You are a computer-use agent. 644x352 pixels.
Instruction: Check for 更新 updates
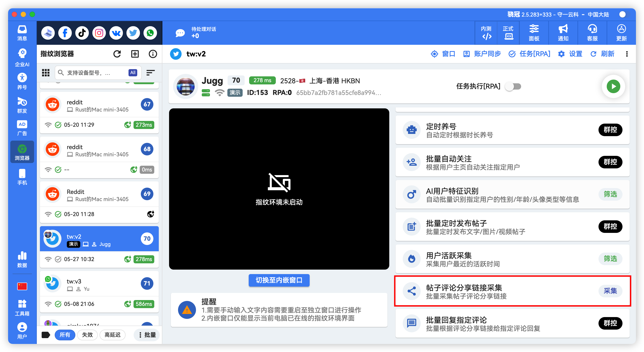click(622, 33)
